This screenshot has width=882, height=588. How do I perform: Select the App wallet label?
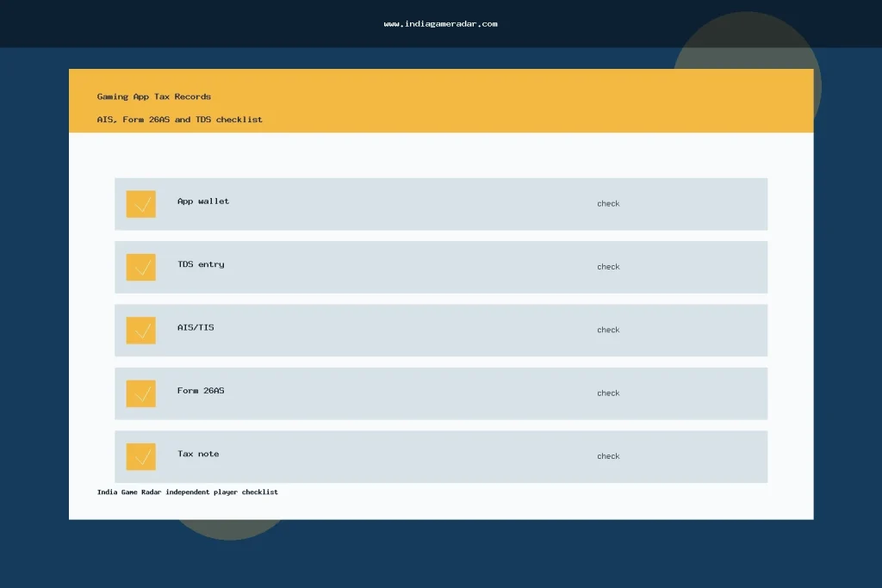tap(203, 201)
